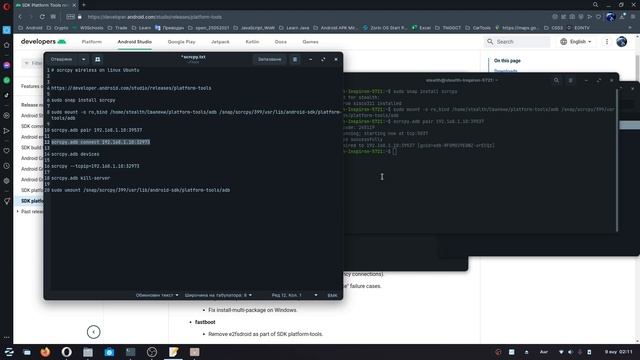Open a new browser tab with the plus button
This screenshot has height=360, width=640.
[x=84, y=5]
